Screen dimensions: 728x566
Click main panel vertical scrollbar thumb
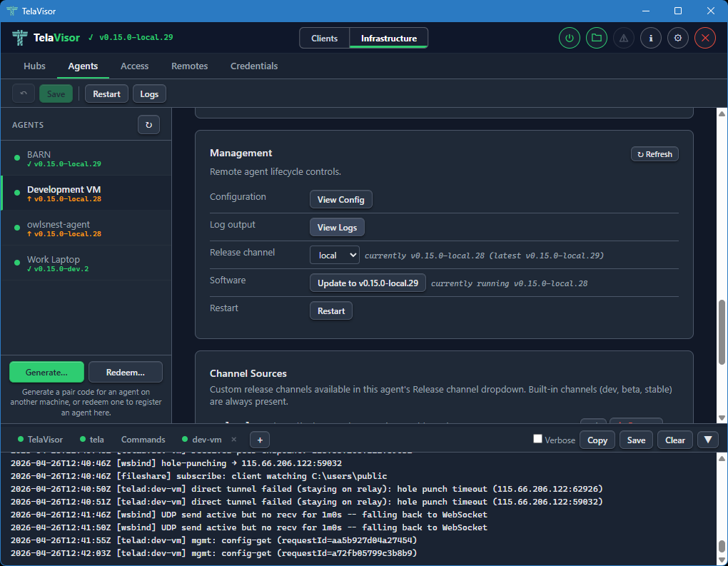point(722,332)
